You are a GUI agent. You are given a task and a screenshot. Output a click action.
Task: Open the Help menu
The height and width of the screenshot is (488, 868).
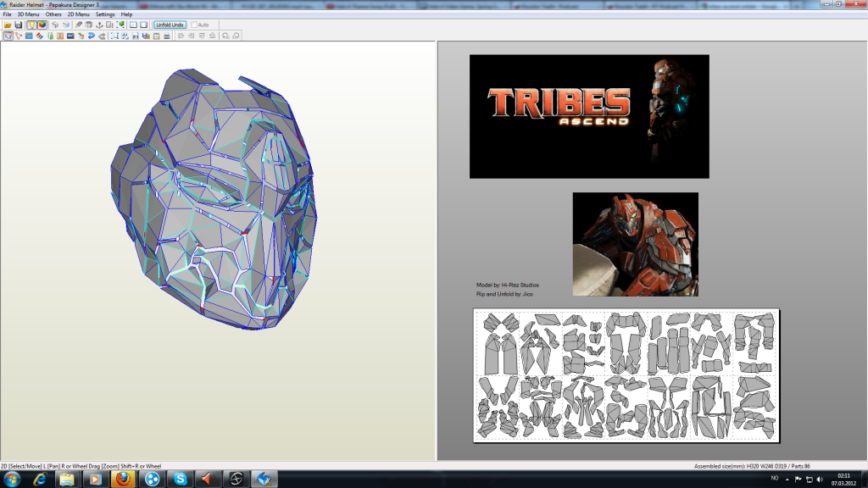point(126,14)
